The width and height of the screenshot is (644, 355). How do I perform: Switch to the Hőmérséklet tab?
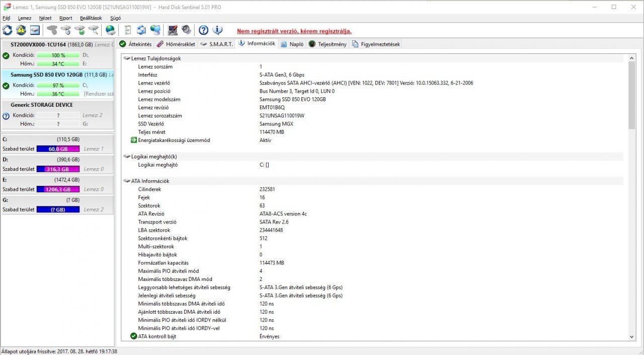click(176, 44)
